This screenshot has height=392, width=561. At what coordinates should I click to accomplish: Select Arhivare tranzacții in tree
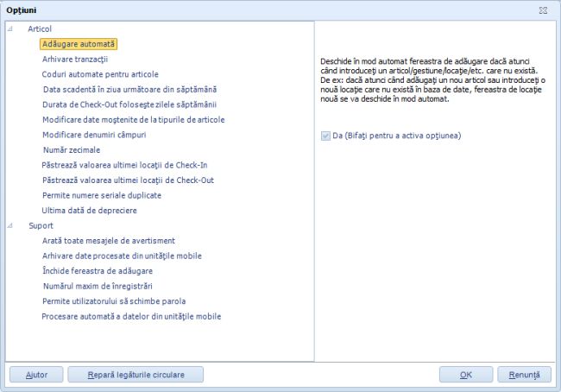(x=74, y=59)
